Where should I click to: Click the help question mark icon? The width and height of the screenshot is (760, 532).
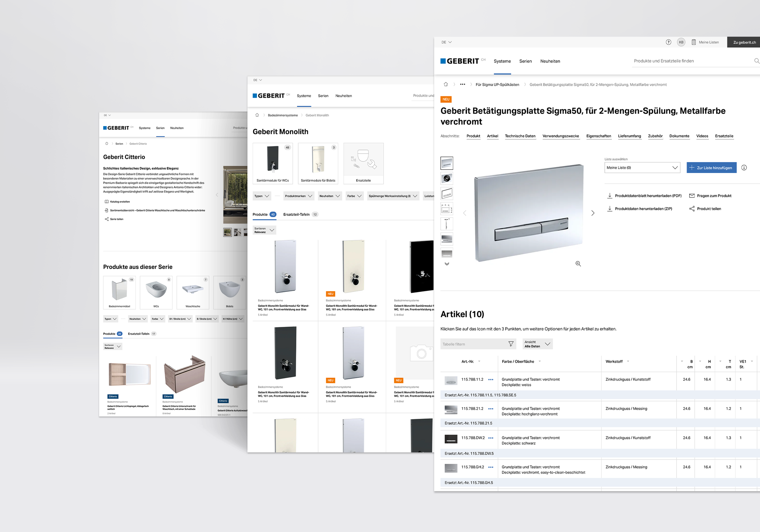click(x=668, y=42)
